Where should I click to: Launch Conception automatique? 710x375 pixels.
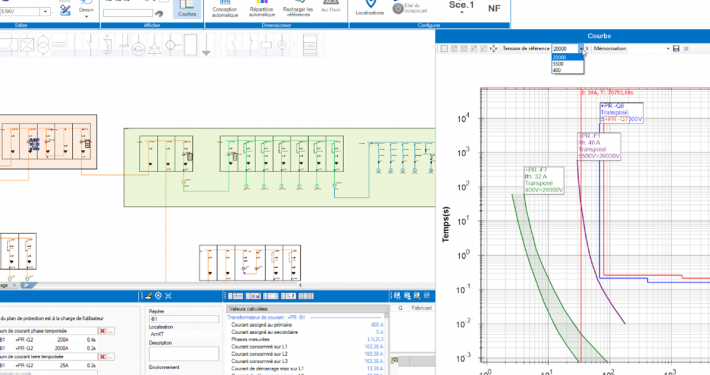pyautogui.click(x=225, y=9)
